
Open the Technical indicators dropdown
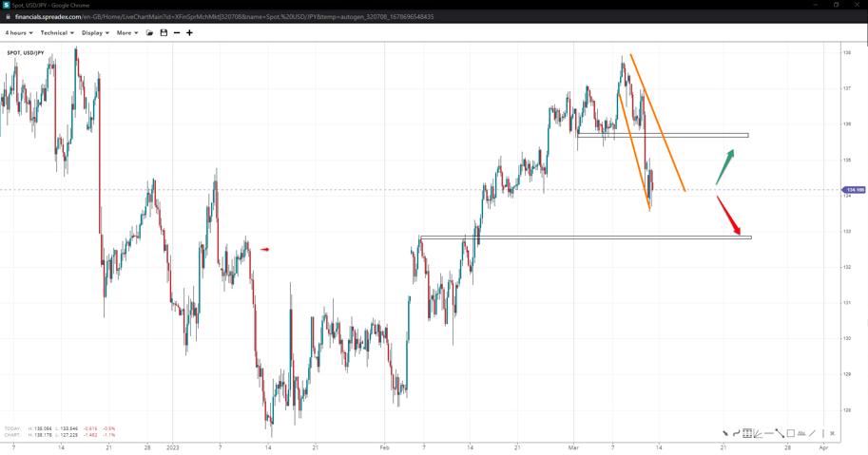(x=57, y=33)
